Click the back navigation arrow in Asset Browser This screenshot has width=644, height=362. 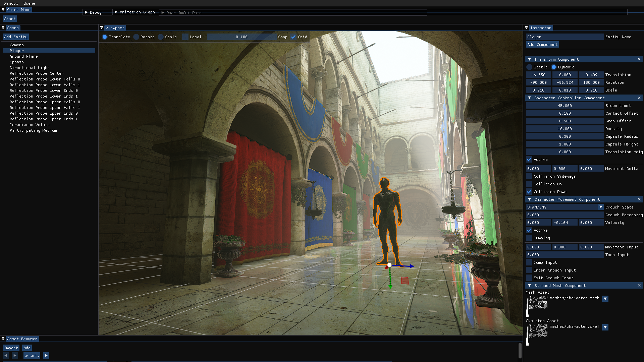point(6,355)
